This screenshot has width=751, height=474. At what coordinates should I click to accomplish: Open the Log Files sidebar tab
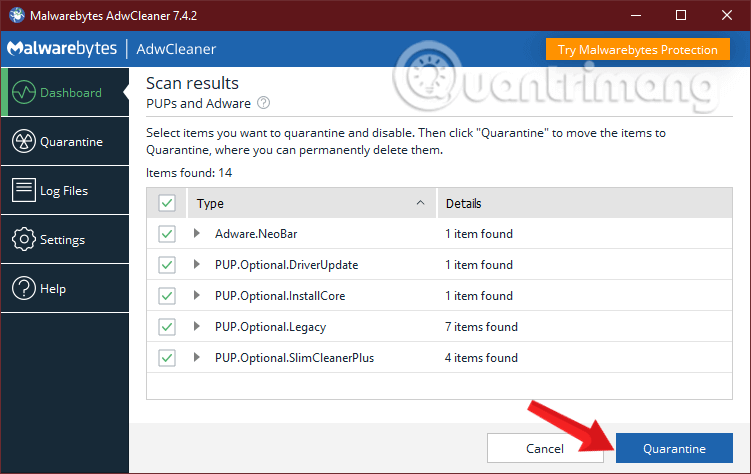pos(65,190)
